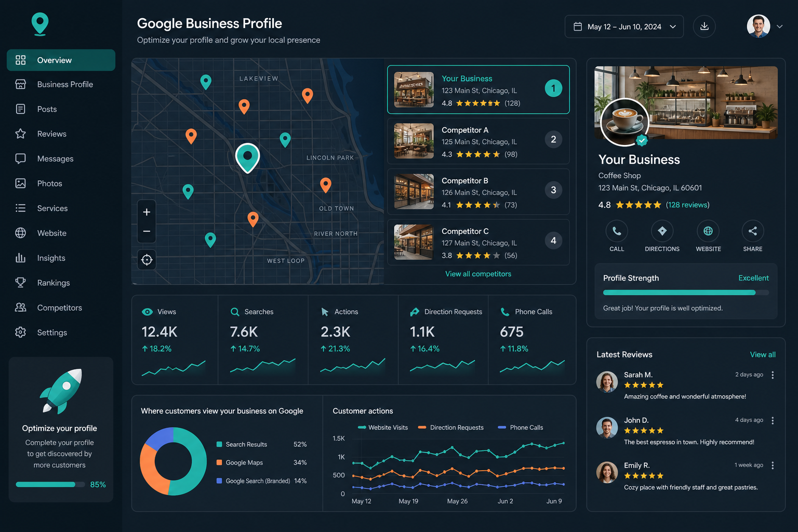Open options menu for John D. review
Image resolution: width=798 pixels, height=532 pixels.
click(x=773, y=421)
